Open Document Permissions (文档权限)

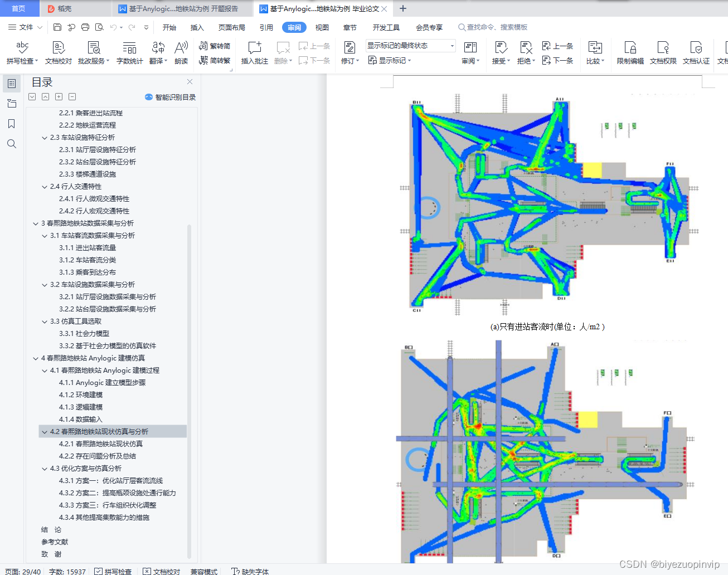[x=663, y=53]
